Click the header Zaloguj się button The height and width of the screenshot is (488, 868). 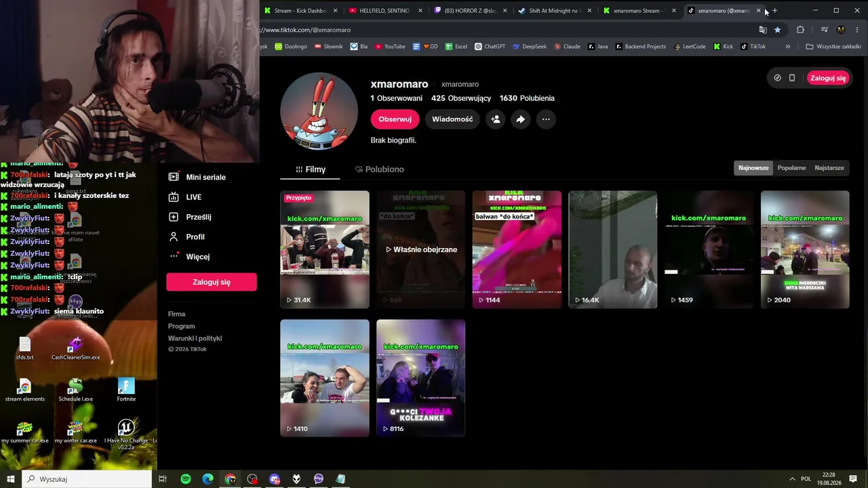pyautogui.click(x=828, y=78)
